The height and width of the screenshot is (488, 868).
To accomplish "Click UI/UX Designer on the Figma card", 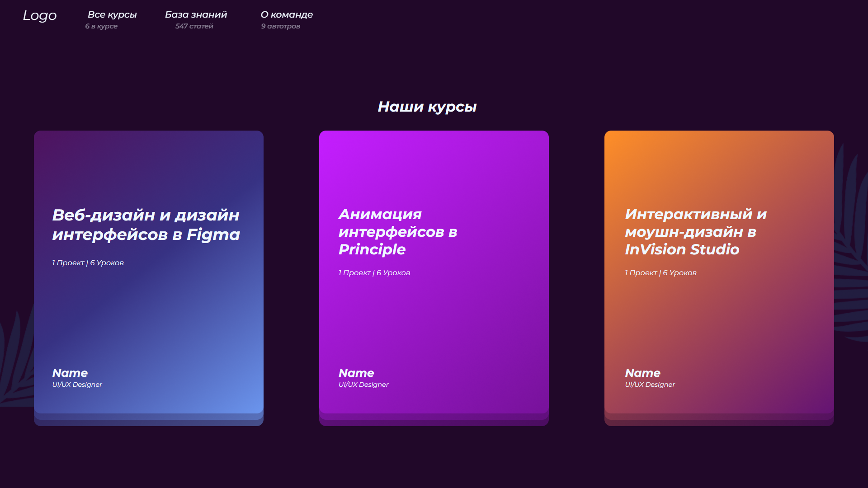I will [77, 385].
